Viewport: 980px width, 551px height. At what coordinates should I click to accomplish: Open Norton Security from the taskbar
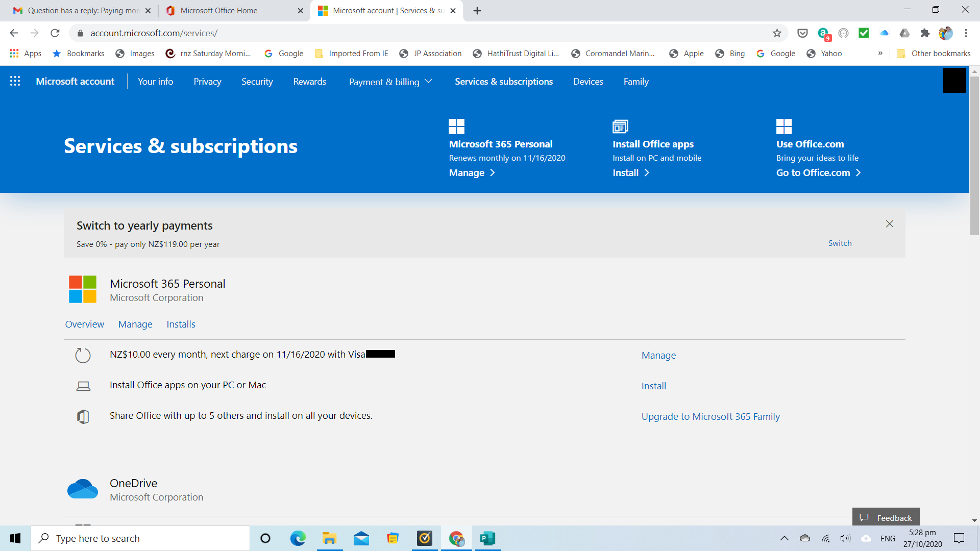click(x=424, y=538)
